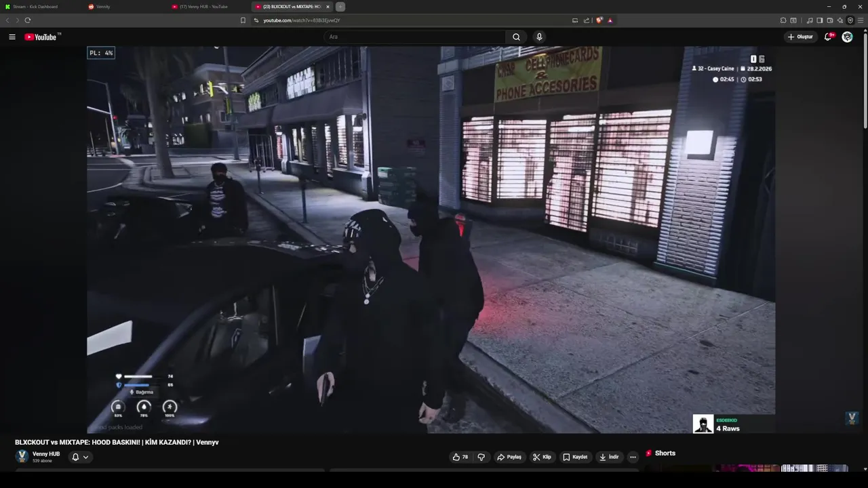Navigate forward in browser
Screen dimensions: 868x488
(x=17, y=20)
